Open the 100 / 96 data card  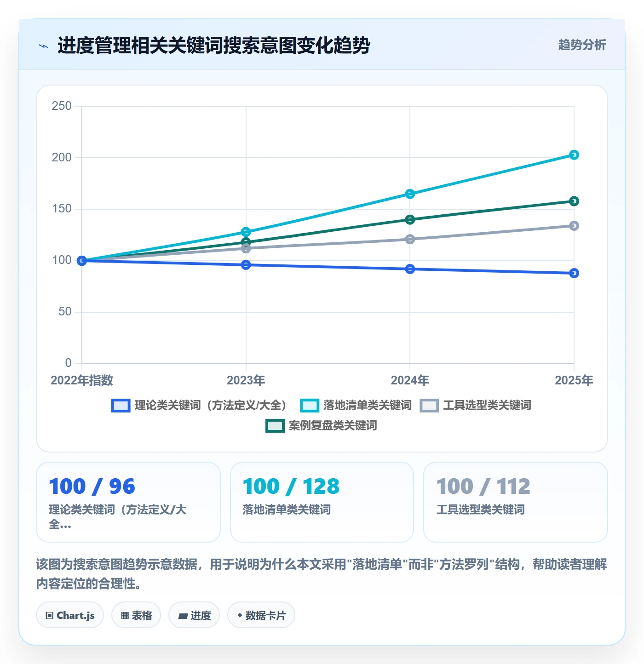coord(128,502)
